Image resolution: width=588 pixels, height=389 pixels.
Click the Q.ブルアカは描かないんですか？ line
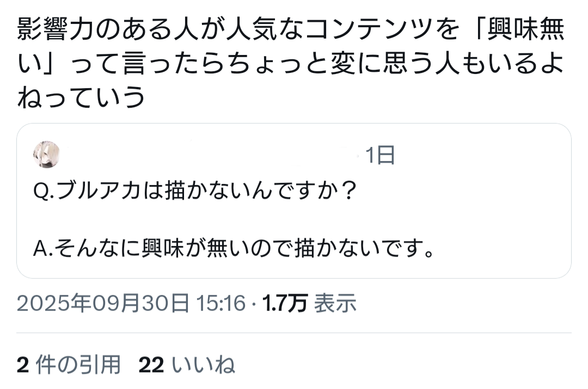[194, 190]
